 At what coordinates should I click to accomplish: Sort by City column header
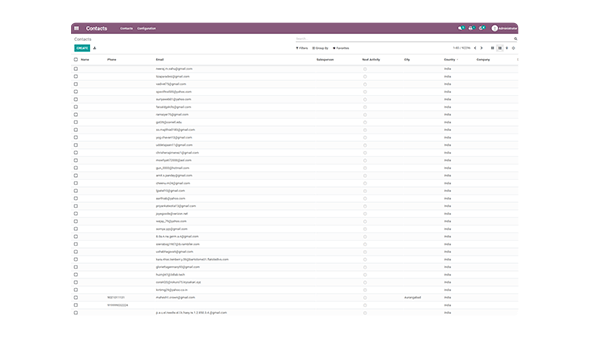(407, 59)
